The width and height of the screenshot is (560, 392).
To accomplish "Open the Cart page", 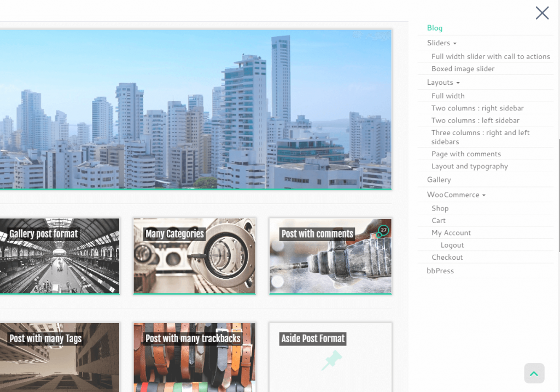I will [x=439, y=221].
